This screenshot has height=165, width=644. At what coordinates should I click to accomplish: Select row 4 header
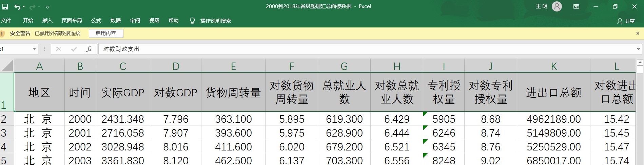(7, 147)
